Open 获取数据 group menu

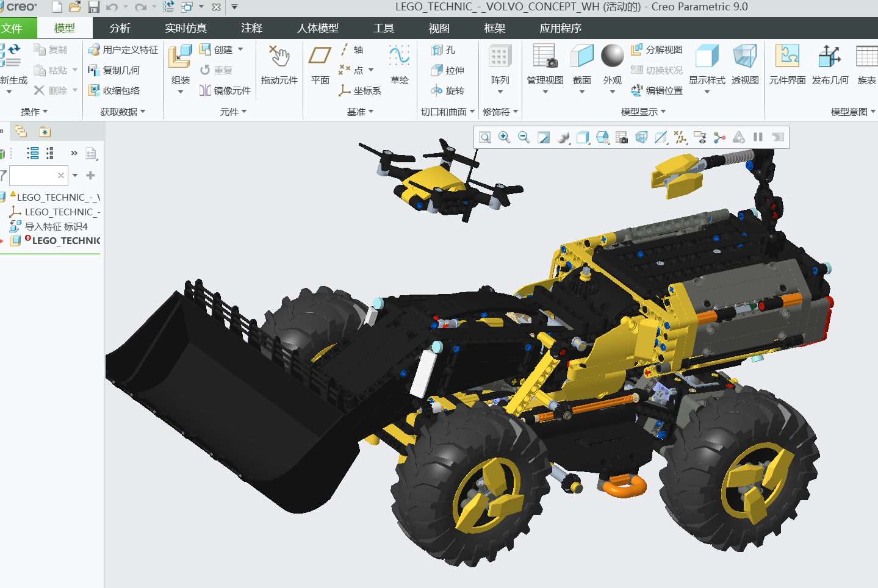pos(123,112)
